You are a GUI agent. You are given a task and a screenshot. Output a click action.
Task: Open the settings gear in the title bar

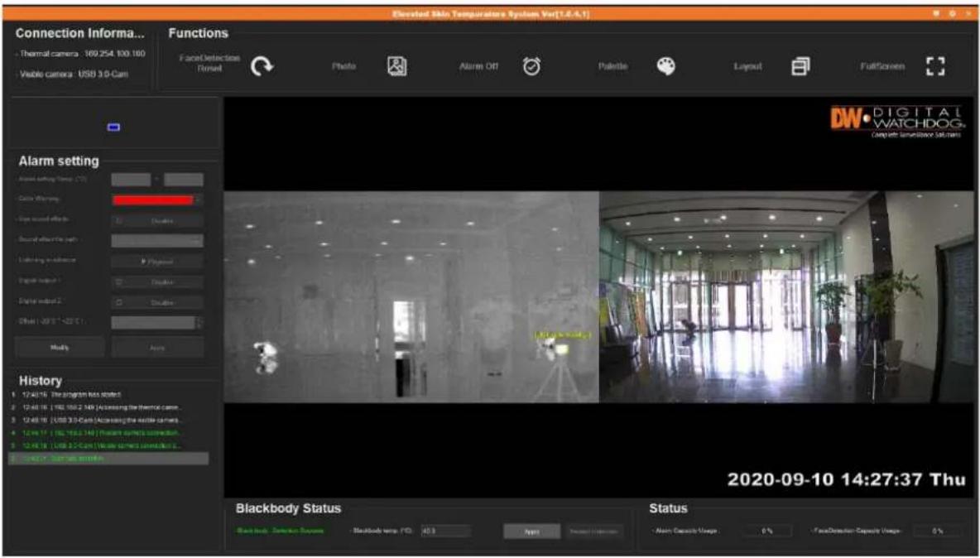(x=952, y=13)
